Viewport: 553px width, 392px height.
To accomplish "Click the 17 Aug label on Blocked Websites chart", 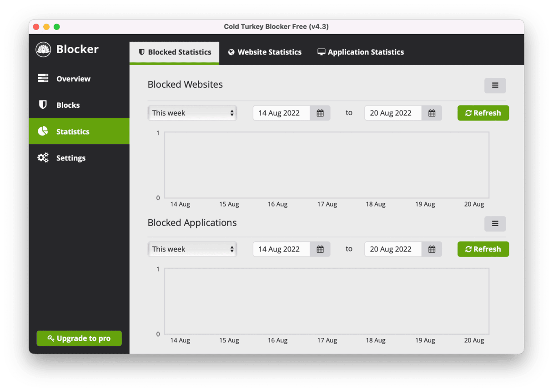I will coord(327,205).
